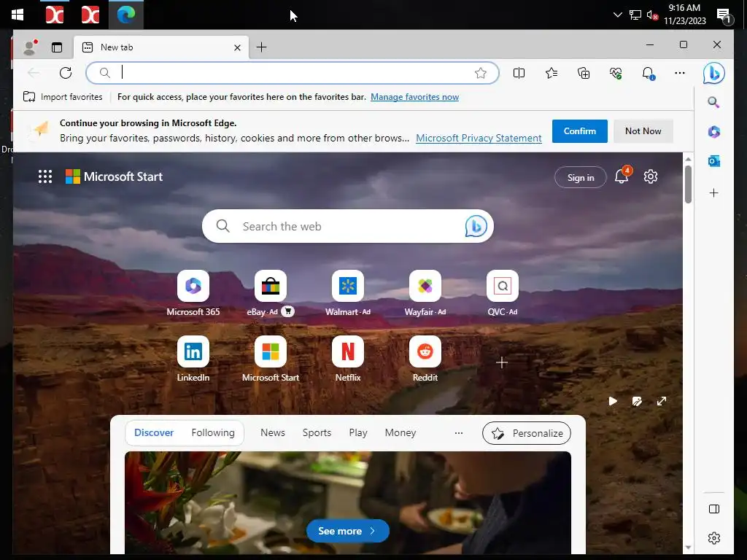
Task: Open page settings gear on Microsoft Start
Action: tap(650, 176)
